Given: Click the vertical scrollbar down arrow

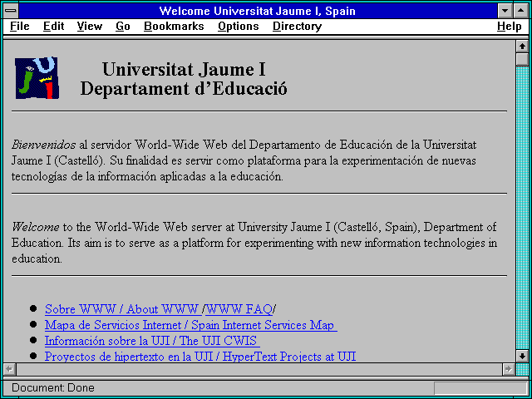Looking at the screenshot, I should [x=522, y=357].
